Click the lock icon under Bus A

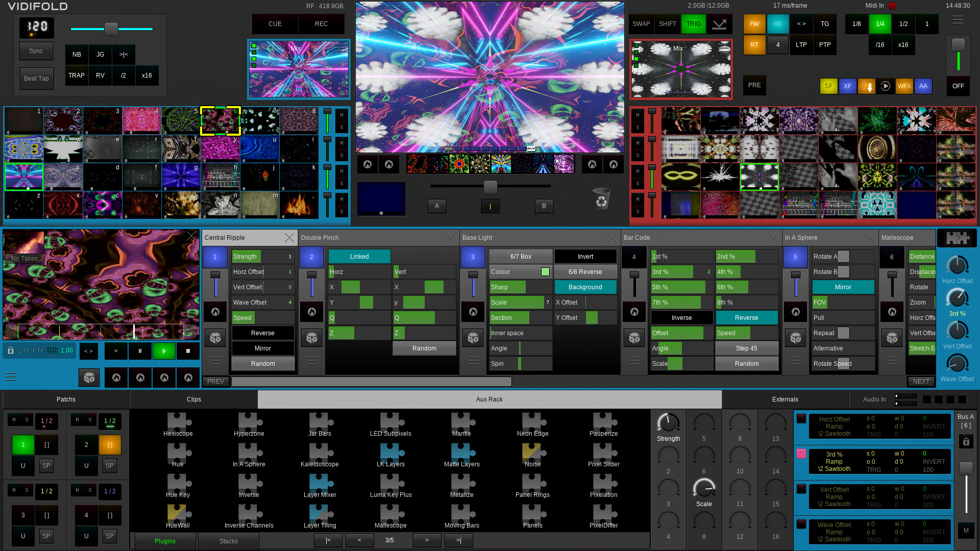coord(966,442)
